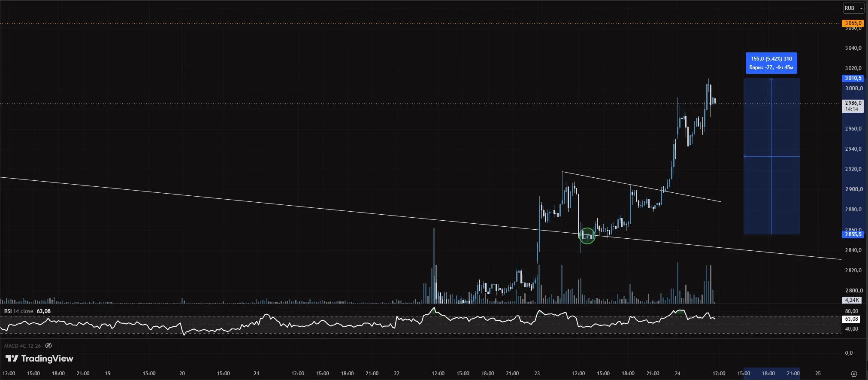Click the 2840,0 price axis label
868x380 pixels.
tap(853, 250)
